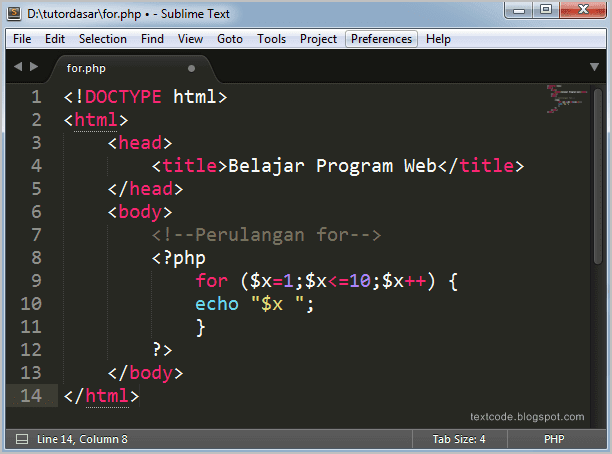Maximize the Sublime Text window
Image resolution: width=612 pixels, height=454 pixels.
click(x=546, y=9)
